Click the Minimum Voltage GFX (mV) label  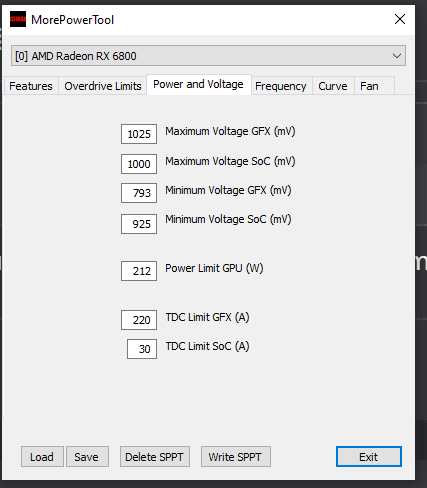tap(228, 190)
